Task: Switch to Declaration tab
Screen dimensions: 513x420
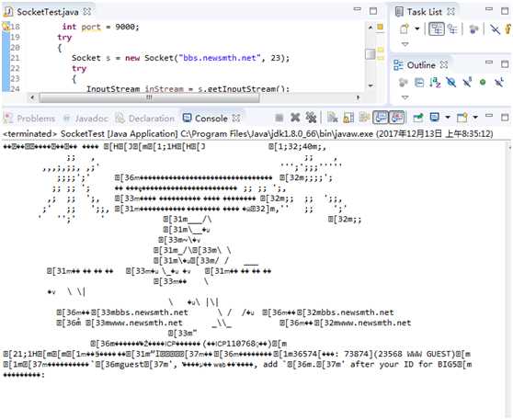Action: point(144,119)
